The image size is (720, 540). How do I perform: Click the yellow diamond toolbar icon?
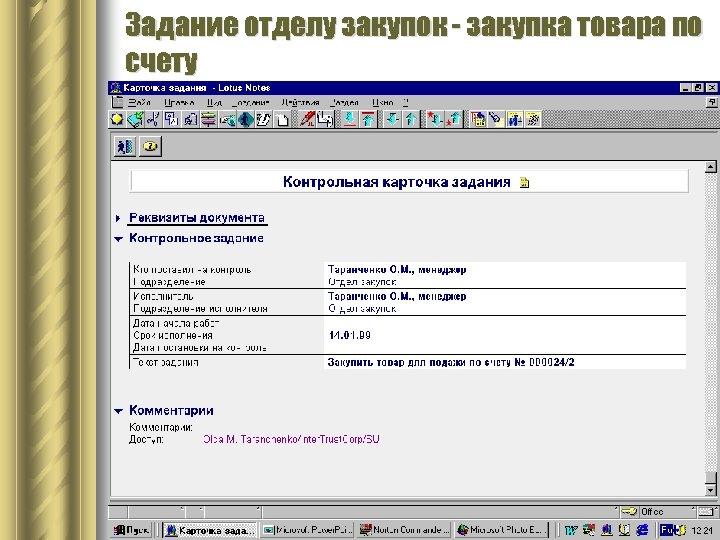pos(117,119)
